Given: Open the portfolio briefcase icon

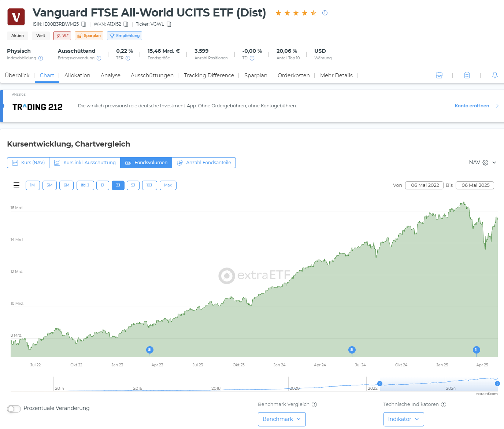Looking at the screenshot, I should [439, 75].
